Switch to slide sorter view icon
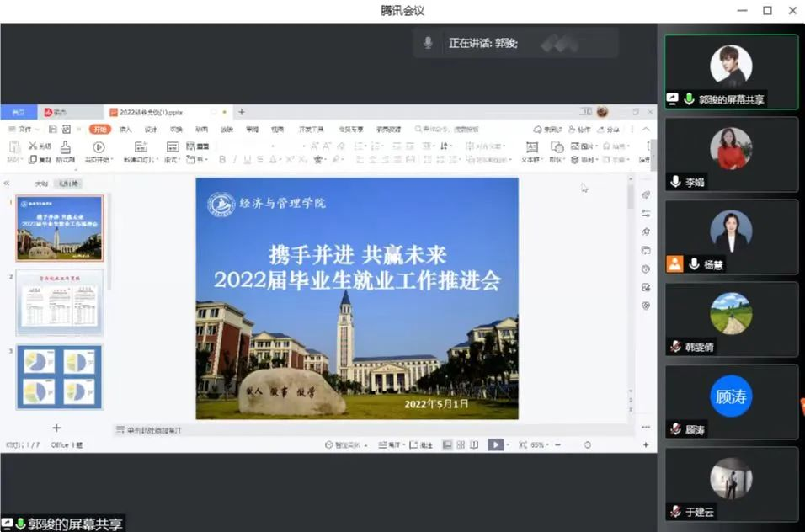 pyautogui.click(x=461, y=444)
